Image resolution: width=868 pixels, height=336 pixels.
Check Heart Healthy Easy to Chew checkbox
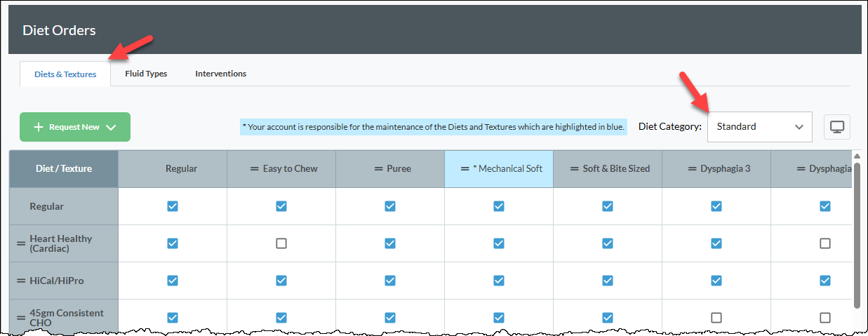point(281,243)
